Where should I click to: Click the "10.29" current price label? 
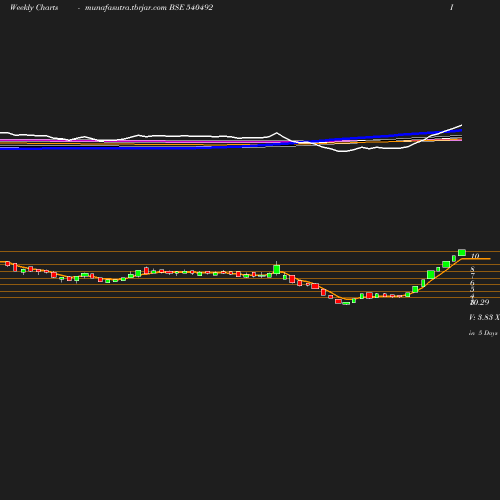point(480,302)
